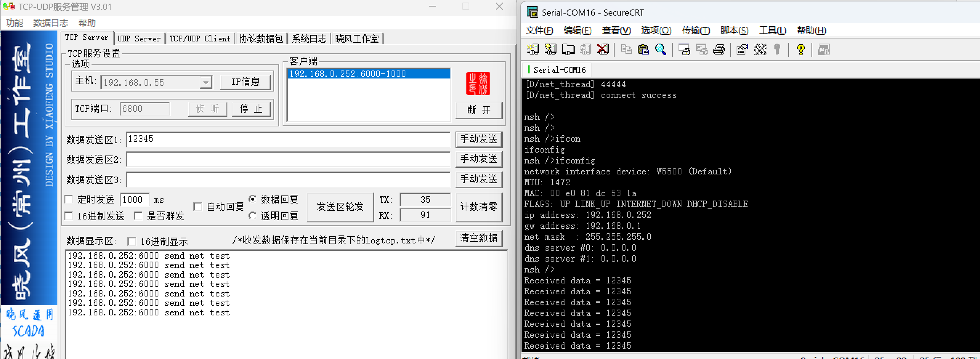Viewport: 980px width, 359px height.
Task: Select the 数据回复 radio button
Action: click(x=252, y=199)
